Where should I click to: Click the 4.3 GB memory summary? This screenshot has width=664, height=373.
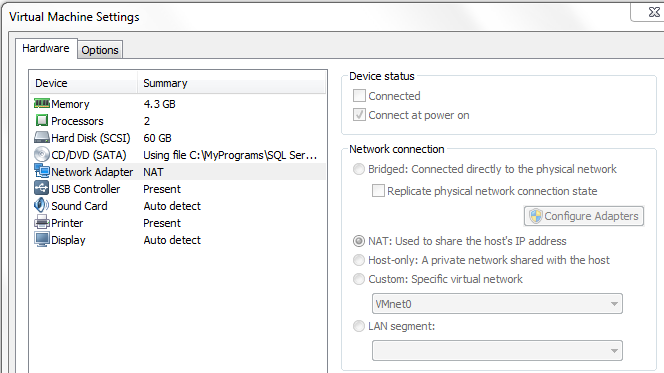click(159, 104)
